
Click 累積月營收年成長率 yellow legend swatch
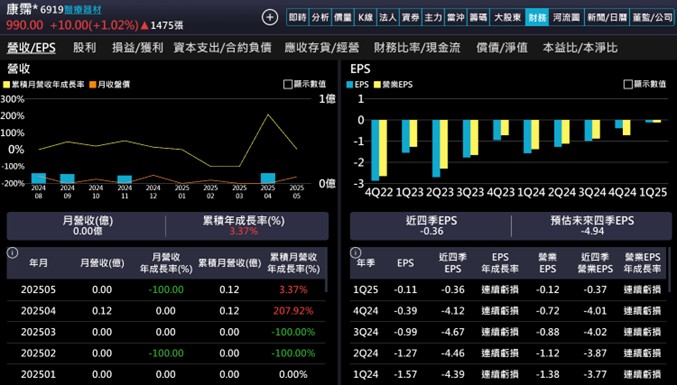click(x=6, y=85)
